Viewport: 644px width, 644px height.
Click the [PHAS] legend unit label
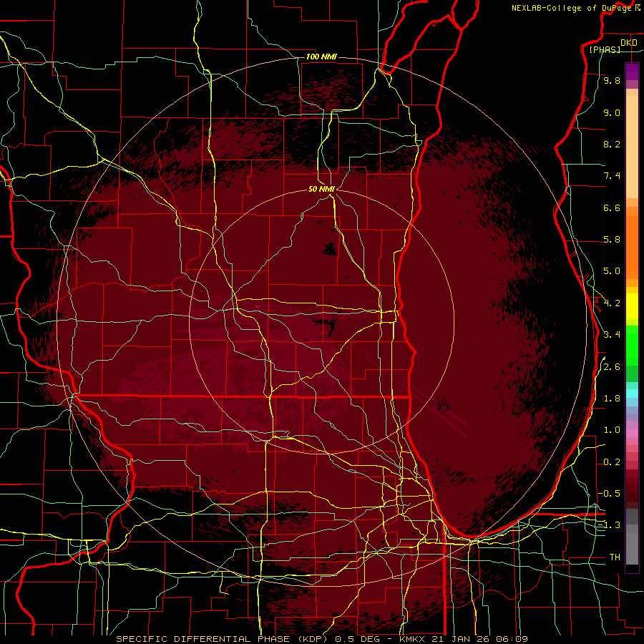click(605, 50)
